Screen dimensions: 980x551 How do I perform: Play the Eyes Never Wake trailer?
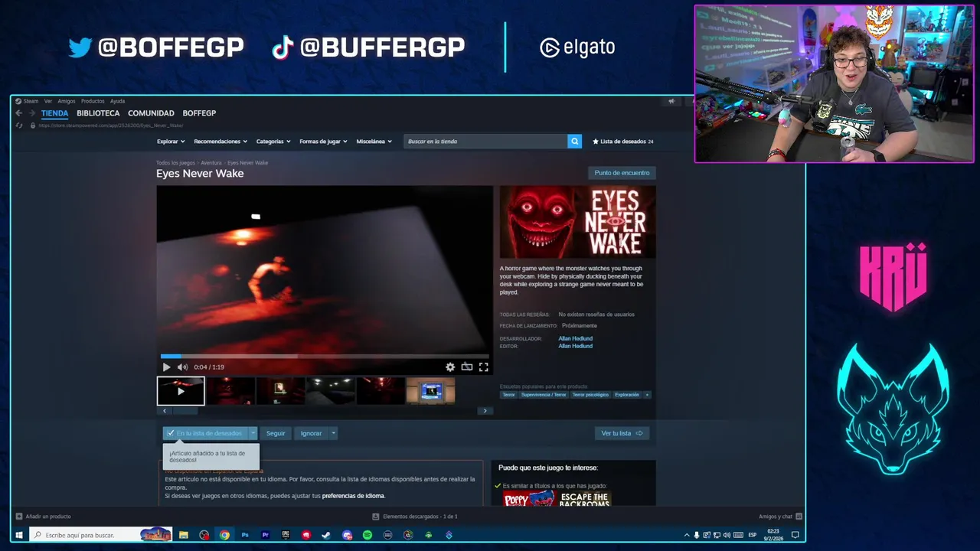[167, 367]
